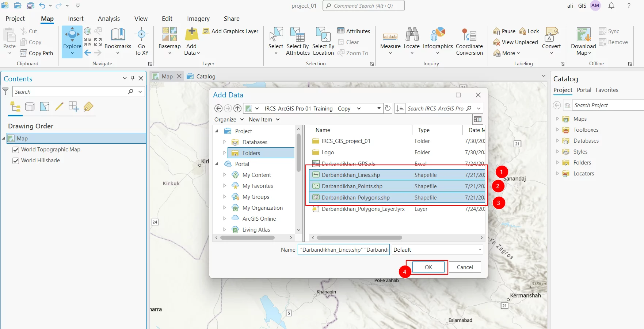Expand Toolboxes in Catalog pane
This screenshot has height=329, width=644.
(x=557, y=129)
